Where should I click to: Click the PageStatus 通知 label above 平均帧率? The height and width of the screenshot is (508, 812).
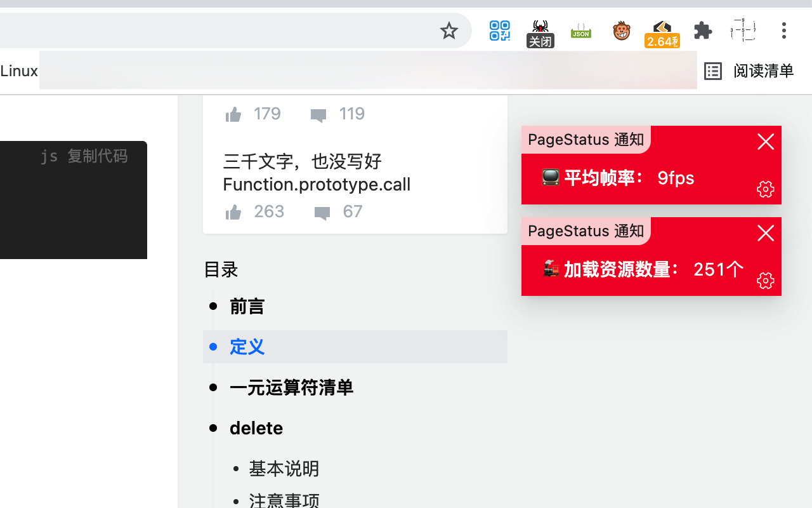586,140
